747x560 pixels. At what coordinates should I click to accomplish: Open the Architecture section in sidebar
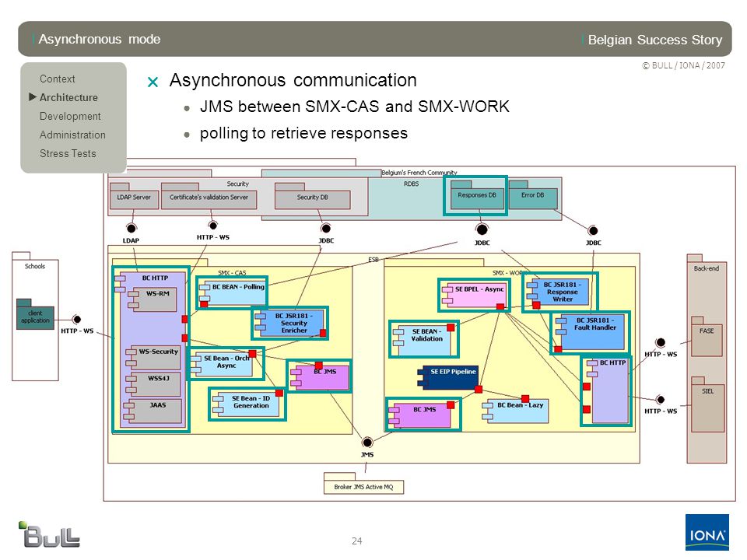(68, 97)
